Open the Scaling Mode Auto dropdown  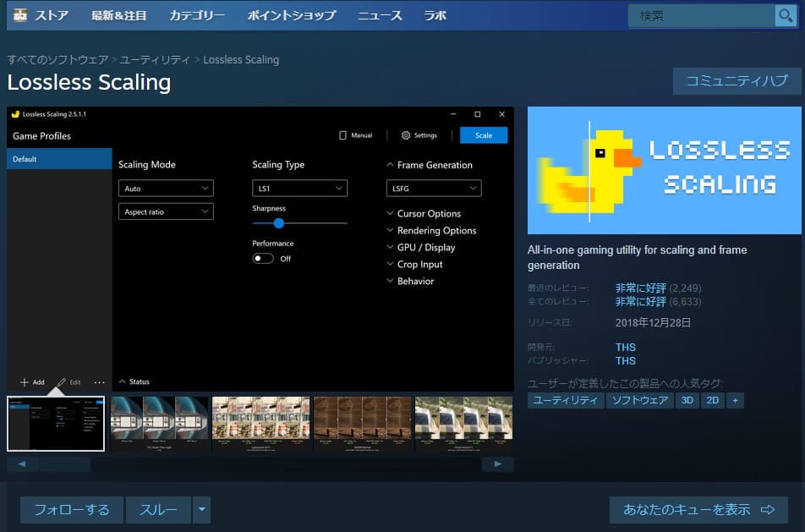[166, 189]
